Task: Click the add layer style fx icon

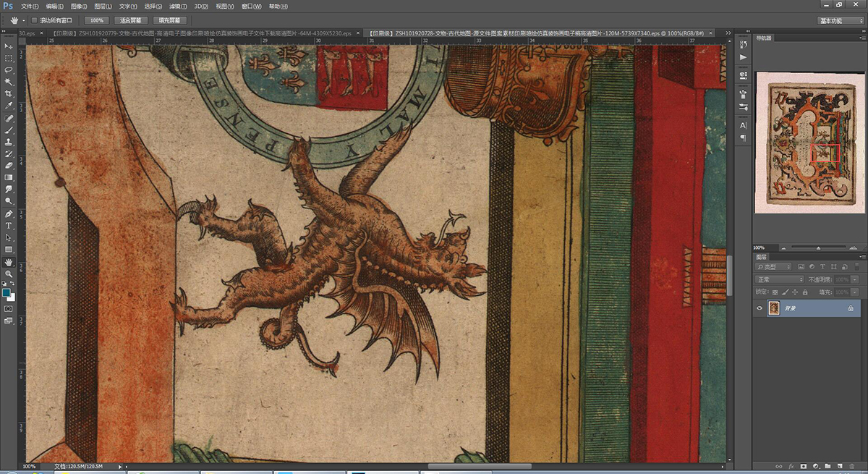Action: pos(791,466)
